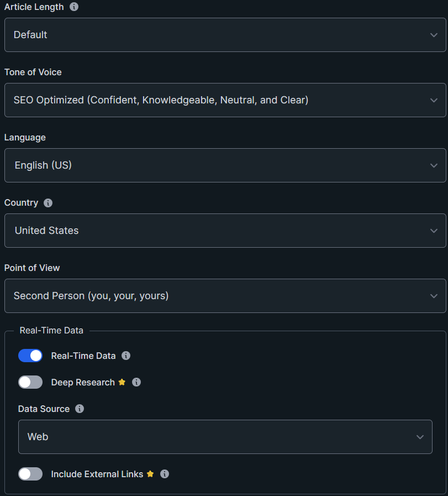Click the chevron arrow in Data Source field

click(x=420, y=437)
